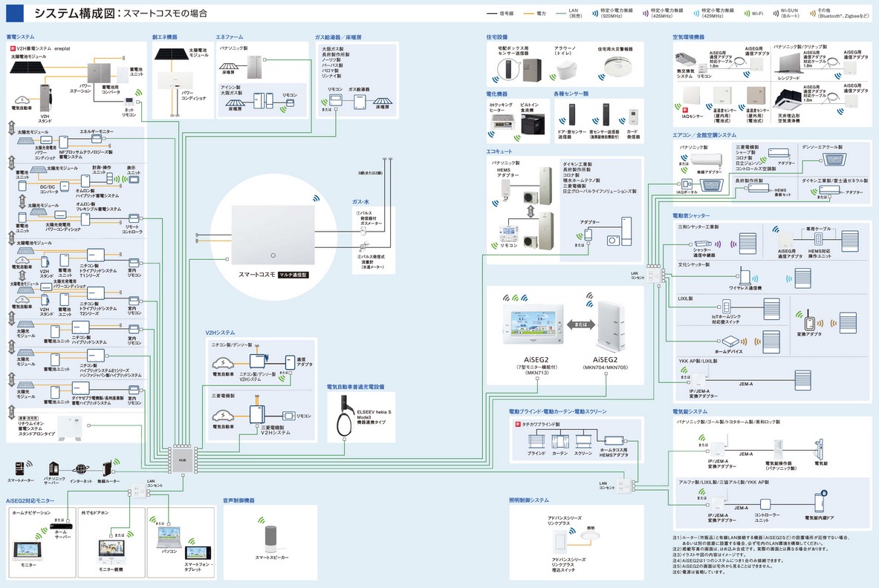Viewport: 879px width, 588px height.
Task: Select the gas water heater ガス給湯器 icon
Action: 360,102
